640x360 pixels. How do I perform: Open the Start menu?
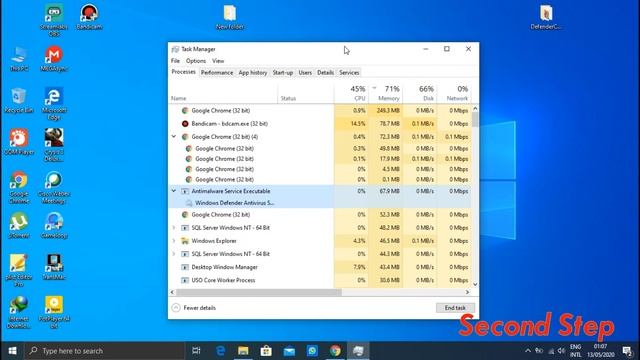click(12, 351)
